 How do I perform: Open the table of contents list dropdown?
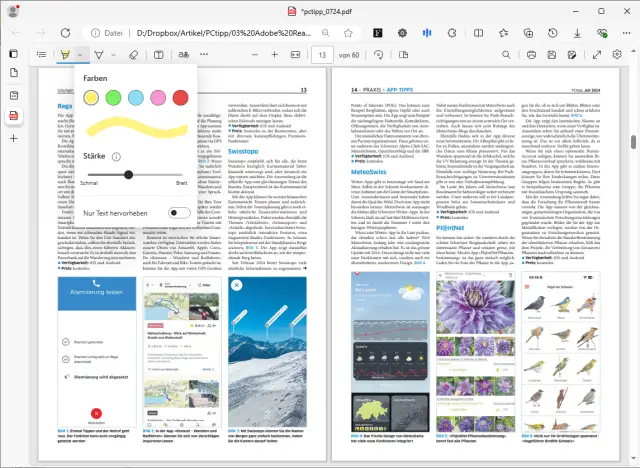40,54
